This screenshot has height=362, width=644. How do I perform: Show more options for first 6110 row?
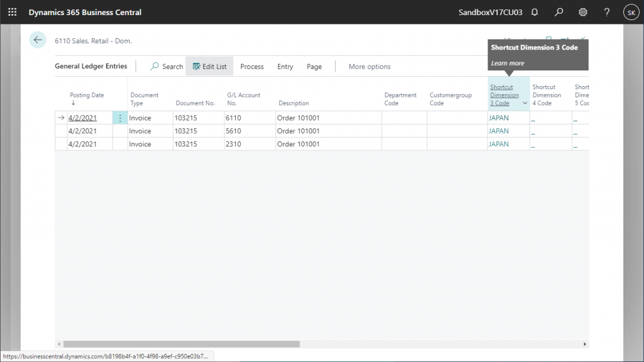point(120,118)
